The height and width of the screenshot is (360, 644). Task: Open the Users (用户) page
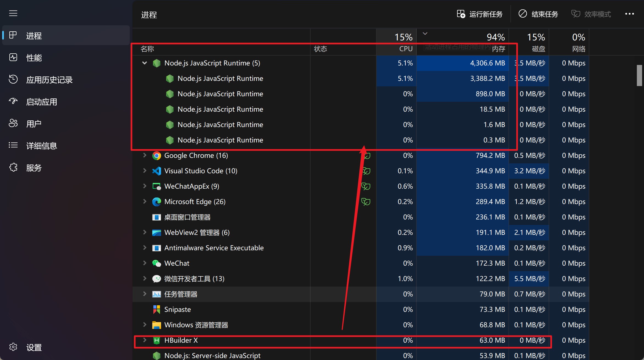[x=34, y=124]
